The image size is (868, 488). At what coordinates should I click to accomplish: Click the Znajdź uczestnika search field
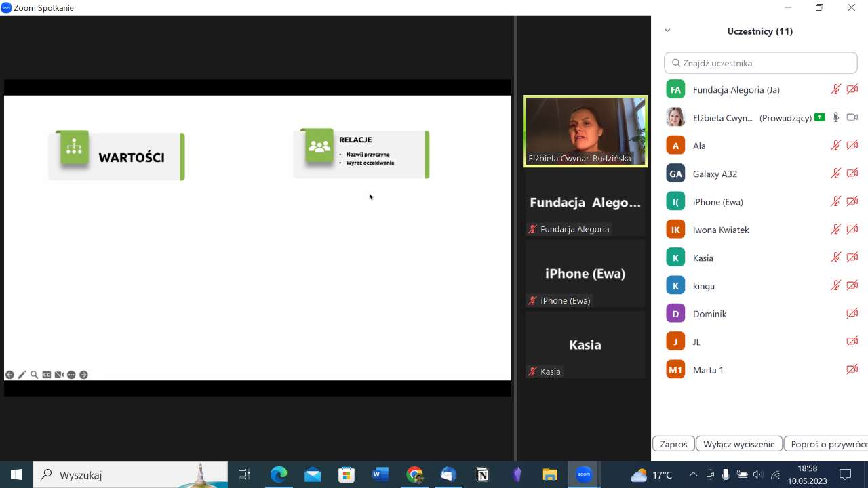[x=761, y=63]
